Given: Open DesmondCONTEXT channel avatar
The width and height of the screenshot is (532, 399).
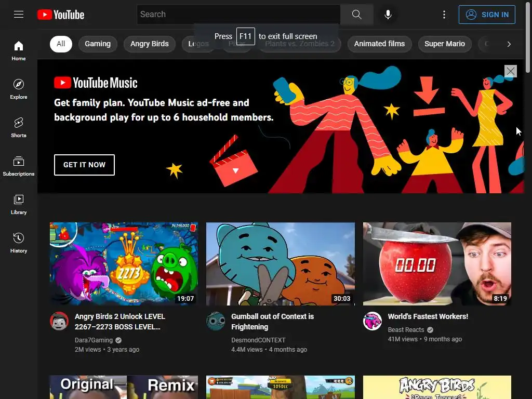Looking at the screenshot, I should pyautogui.click(x=216, y=321).
